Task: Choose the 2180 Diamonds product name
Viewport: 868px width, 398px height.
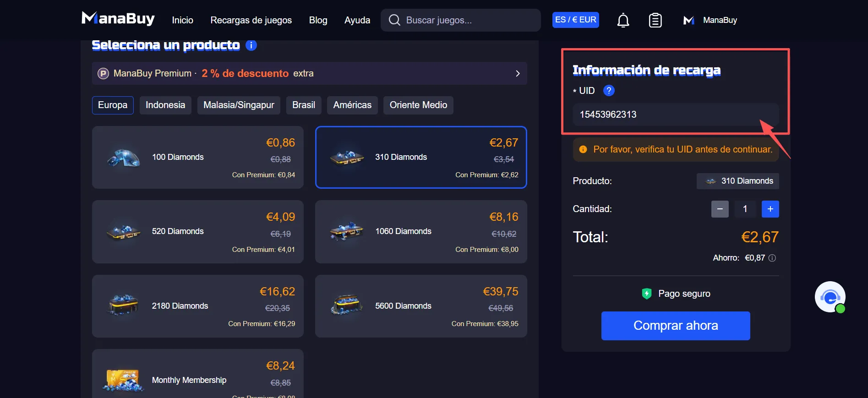Action: (x=180, y=306)
